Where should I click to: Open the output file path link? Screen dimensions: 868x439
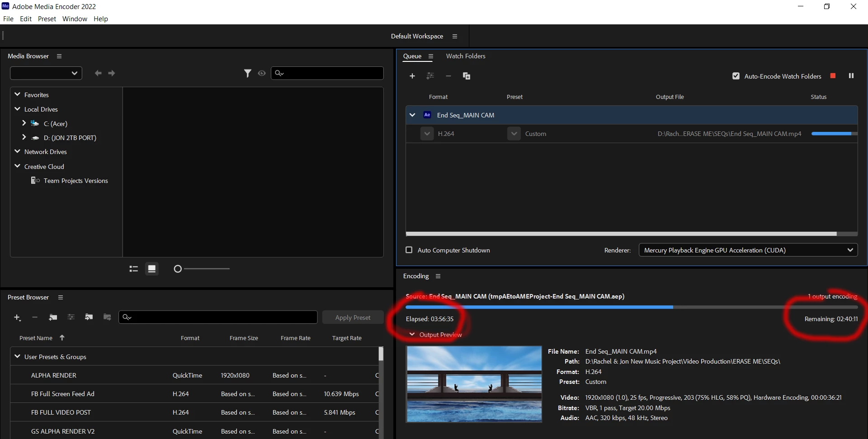[x=729, y=134]
